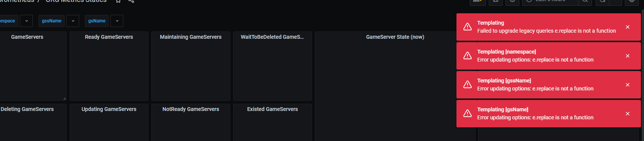Close the Templating [gsName] error alert

click(x=628, y=114)
